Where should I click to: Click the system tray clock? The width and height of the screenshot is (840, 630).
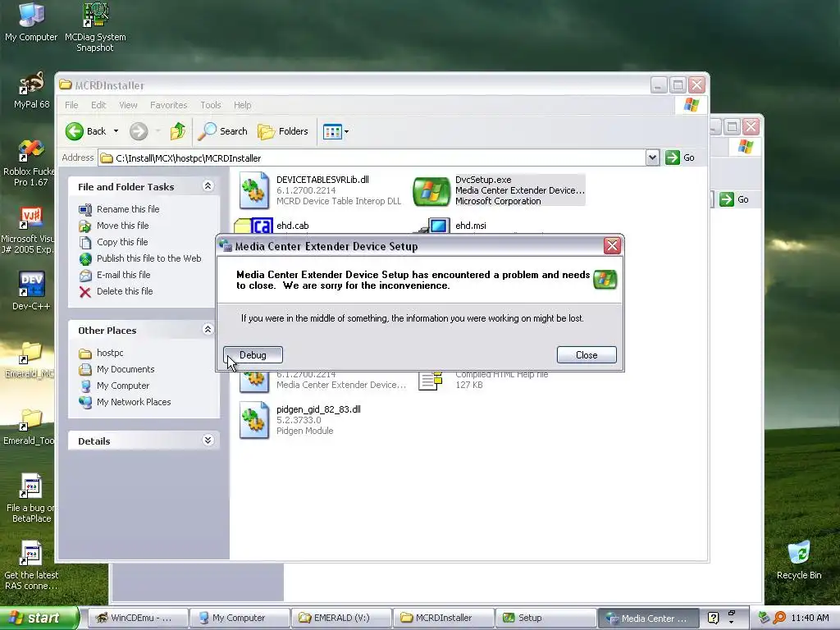click(x=810, y=618)
